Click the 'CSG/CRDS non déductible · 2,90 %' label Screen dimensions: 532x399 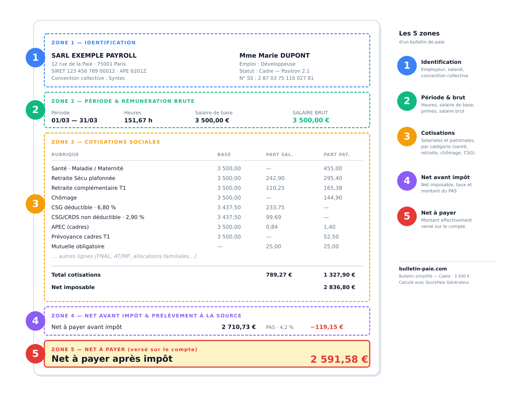[x=98, y=217]
